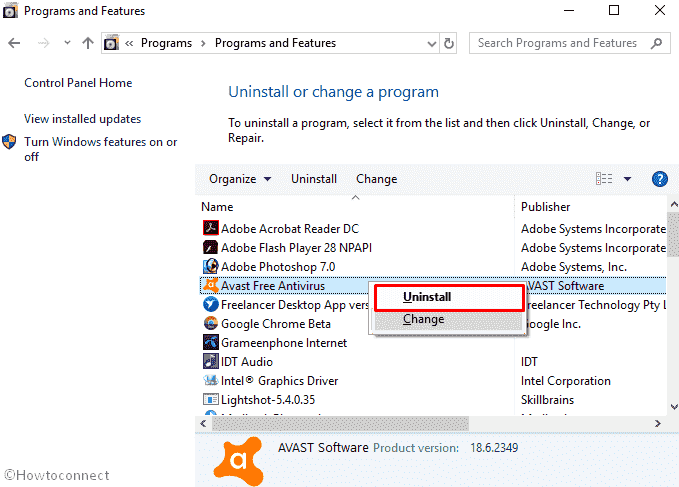Go up one folder level with up arrow

click(88, 44)
